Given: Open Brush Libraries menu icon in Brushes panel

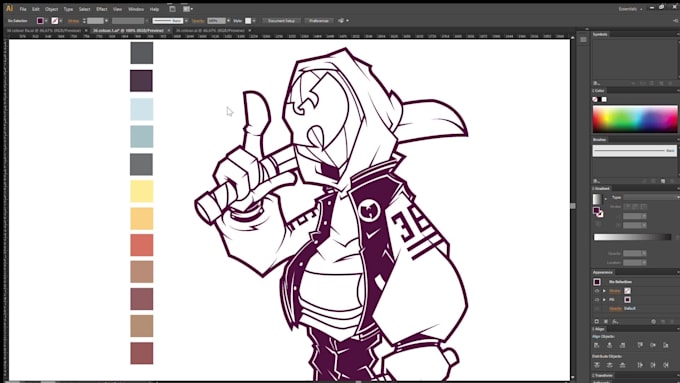Looking at the screenshot, I should tap(597, 181).
